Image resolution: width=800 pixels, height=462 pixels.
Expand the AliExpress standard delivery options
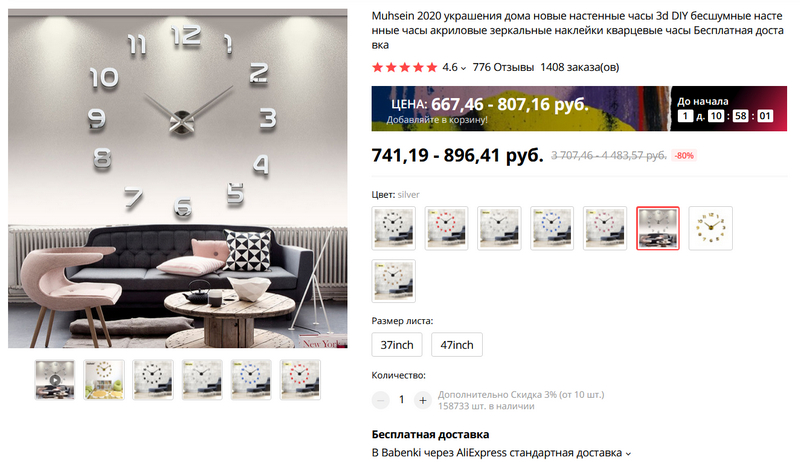click(628, 453)
